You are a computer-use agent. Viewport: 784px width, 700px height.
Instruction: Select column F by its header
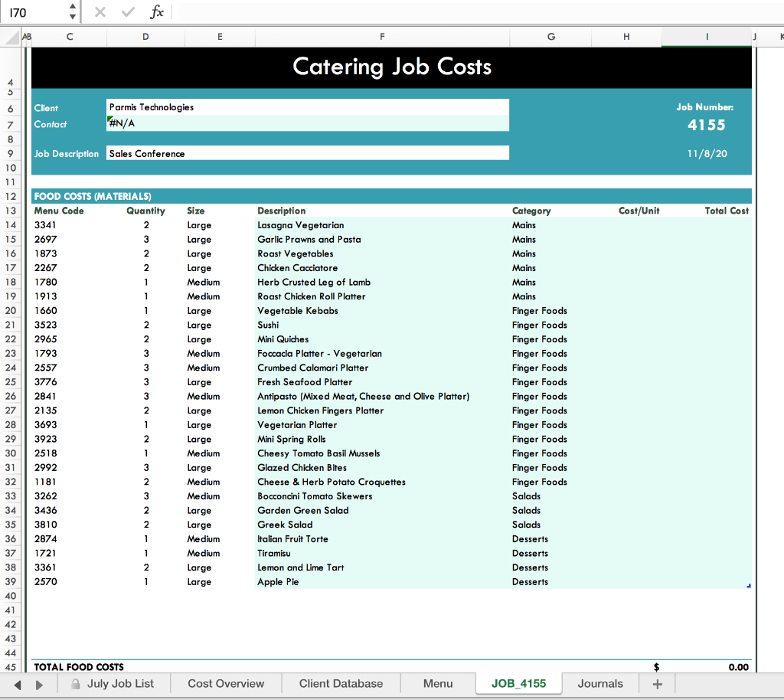[x=383, y=37]
